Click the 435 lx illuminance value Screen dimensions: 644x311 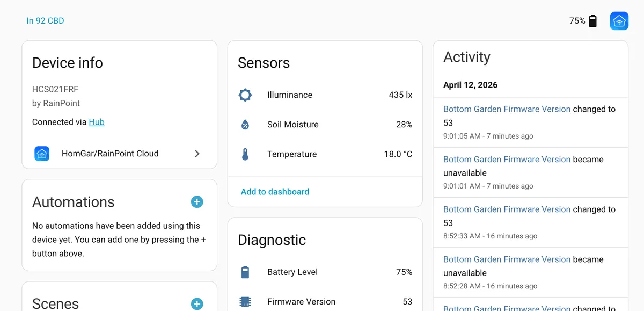[401, 95]
